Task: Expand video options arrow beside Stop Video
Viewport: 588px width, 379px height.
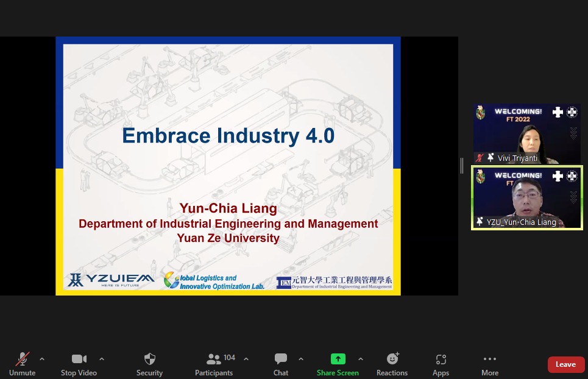Action: pos(102,359)
